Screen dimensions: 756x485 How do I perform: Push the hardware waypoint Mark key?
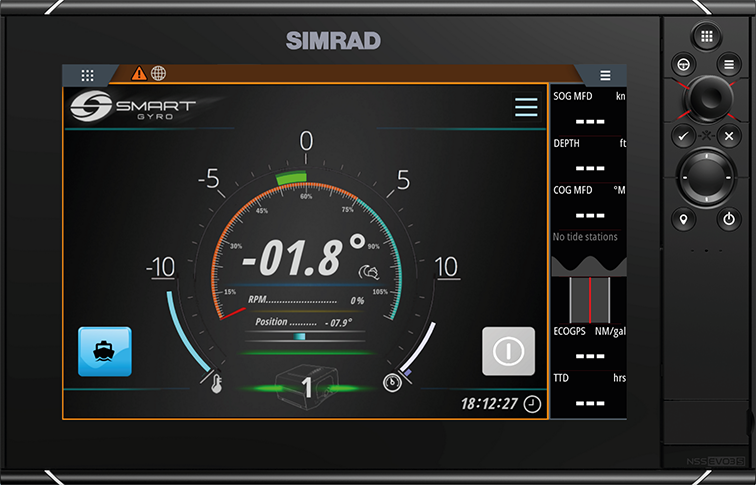coord(683,219)
